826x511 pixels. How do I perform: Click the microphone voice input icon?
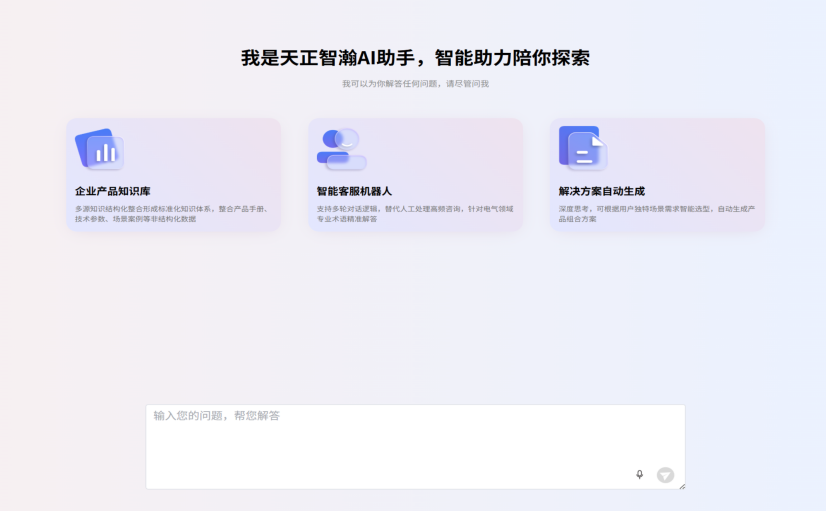click(x=640, y=475)
